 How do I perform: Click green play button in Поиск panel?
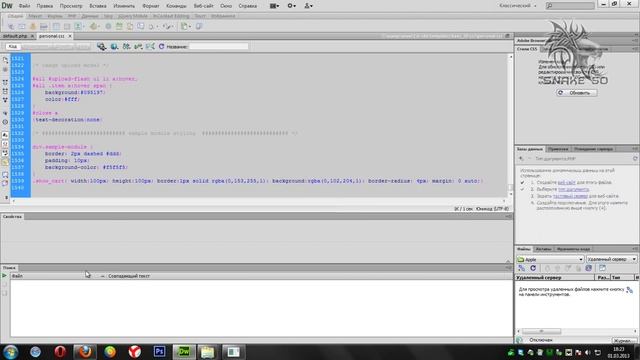click(x=4, y=276)
